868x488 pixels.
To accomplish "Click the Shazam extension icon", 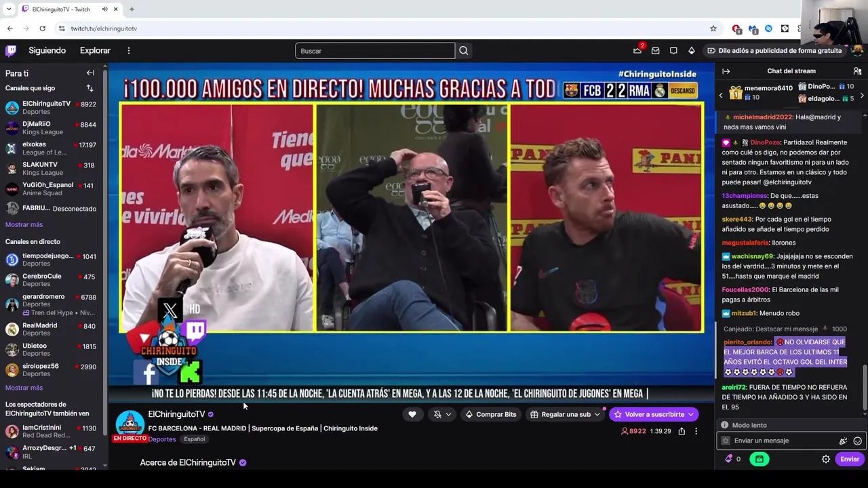I will pos(768,28).
